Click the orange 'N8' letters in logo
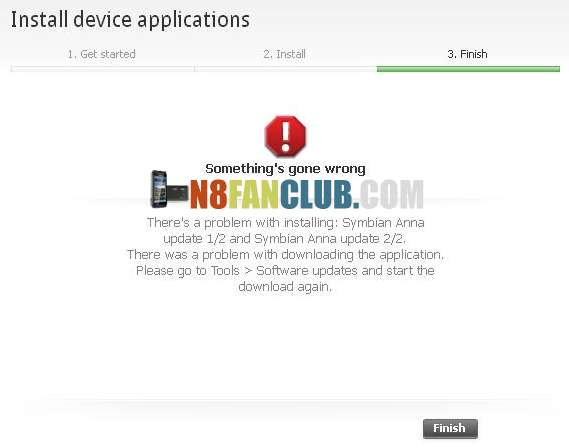The width and height of the screenshot is (569, 448). point(209,194)
